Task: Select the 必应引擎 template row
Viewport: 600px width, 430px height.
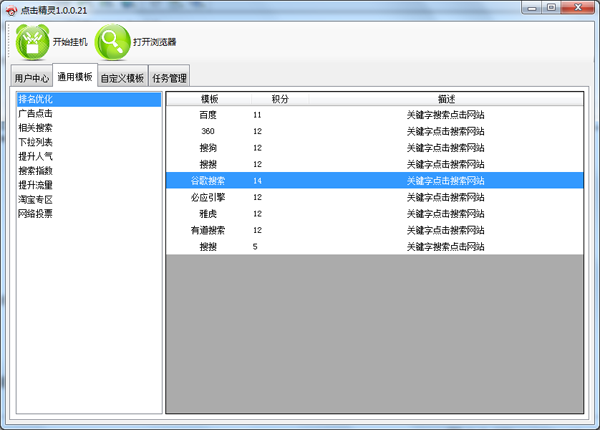Action: click(375, 197)
